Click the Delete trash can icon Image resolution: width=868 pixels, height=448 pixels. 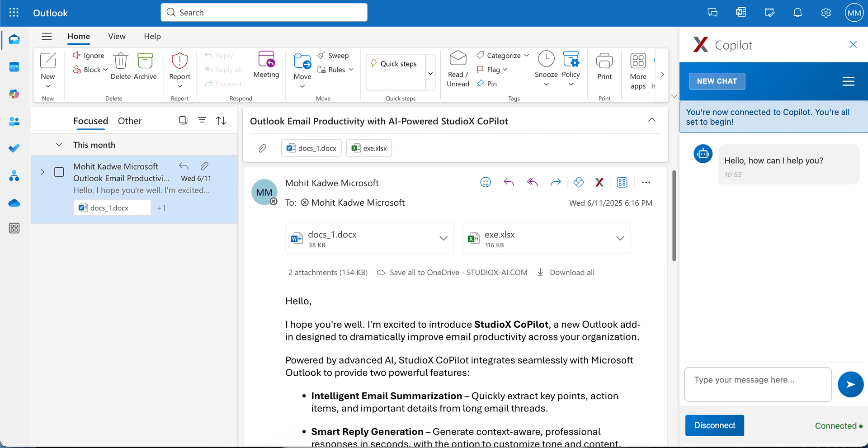(x=120, y=61)
